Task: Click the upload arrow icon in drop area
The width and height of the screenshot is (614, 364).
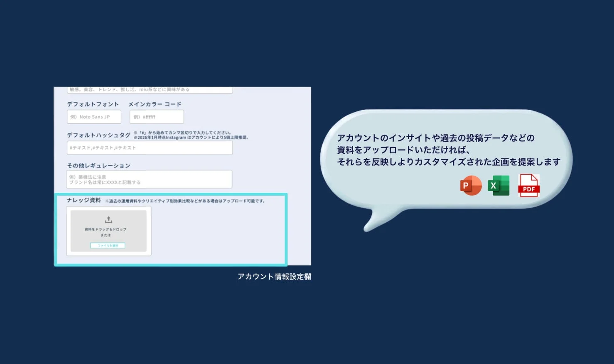Action: coord(108,219)
